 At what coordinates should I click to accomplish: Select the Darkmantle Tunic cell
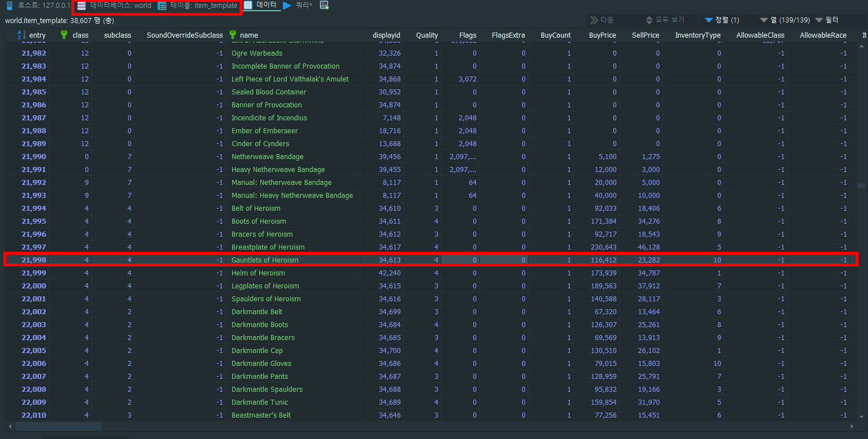[260, 402]
